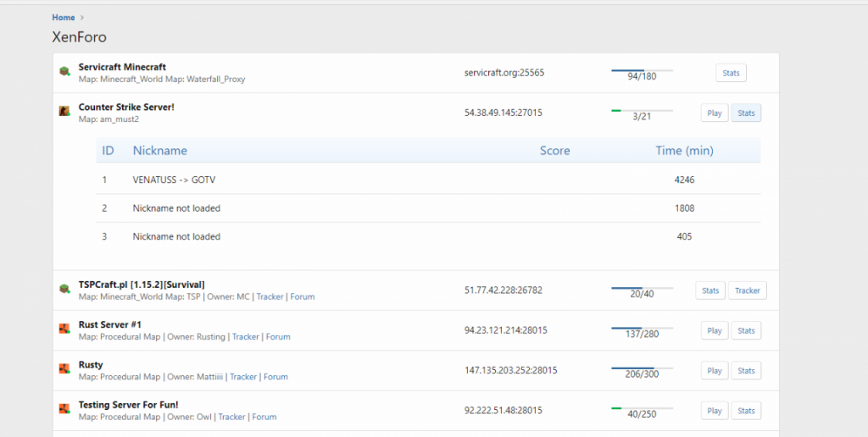Open Forum link under Rusty server

click(x=275, y=377)
